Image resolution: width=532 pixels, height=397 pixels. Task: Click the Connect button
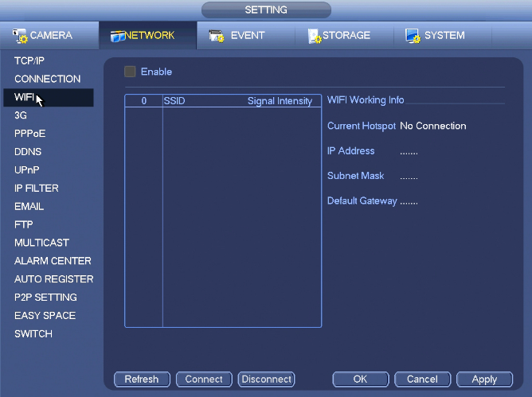tap(204, 379)
